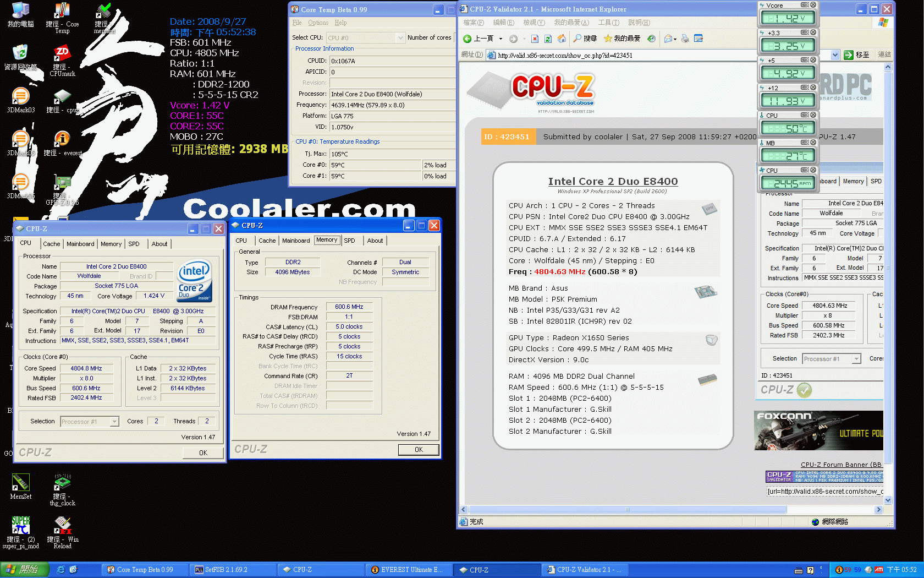Open the 工具(T) menu in Internet Explorer
Viewport: 924px width, 578px height.
(x=609, y=23)
